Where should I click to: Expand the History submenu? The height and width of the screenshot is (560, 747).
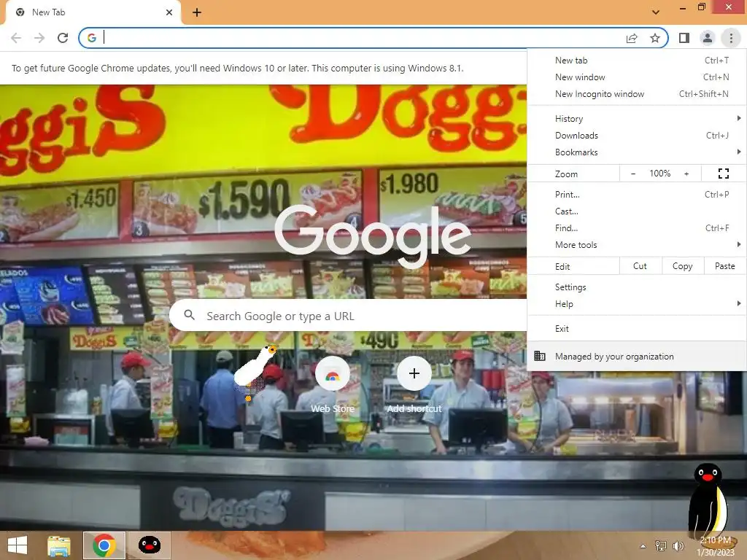tap(637, 119)
